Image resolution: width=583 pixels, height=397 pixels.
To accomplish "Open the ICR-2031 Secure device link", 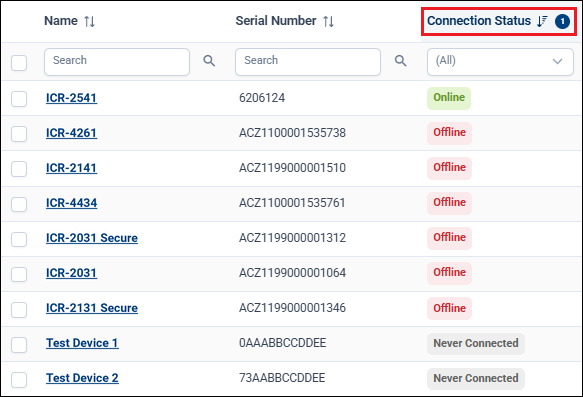I will click(x=92, y=238).
